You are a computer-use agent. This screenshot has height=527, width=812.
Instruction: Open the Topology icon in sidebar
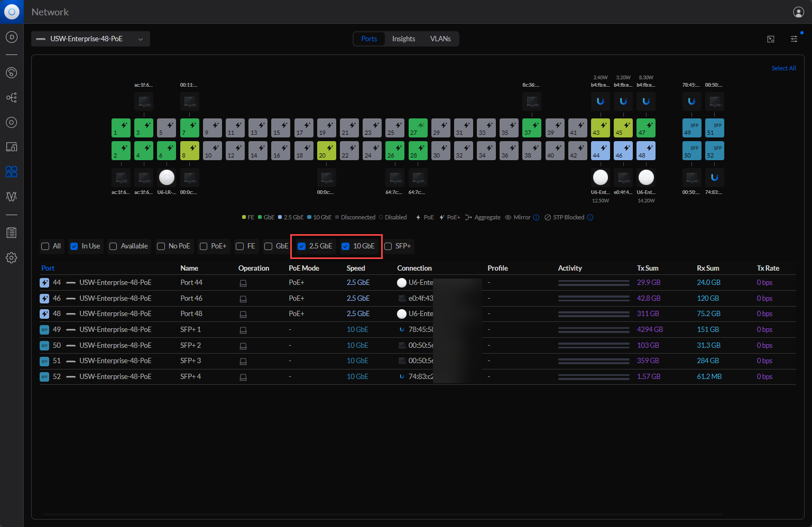point(11,98)
